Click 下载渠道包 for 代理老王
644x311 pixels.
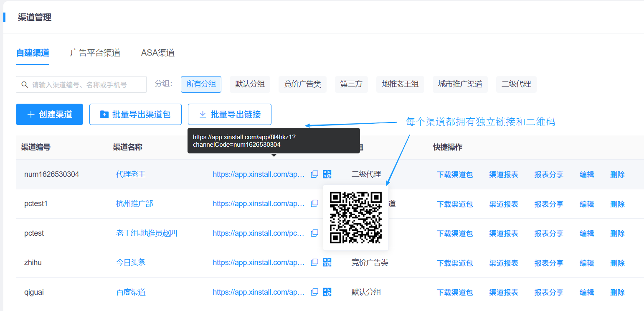(x=455, y=174)
